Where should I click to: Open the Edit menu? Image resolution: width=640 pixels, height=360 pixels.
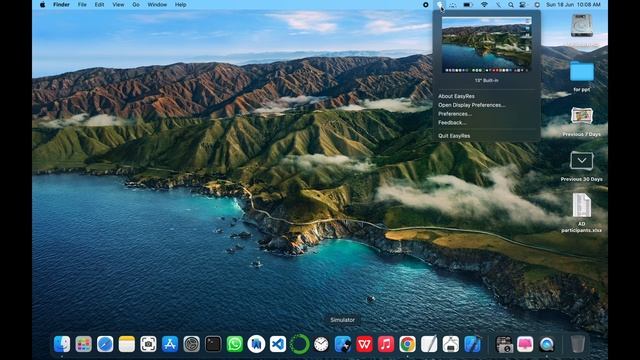point(99,4)
